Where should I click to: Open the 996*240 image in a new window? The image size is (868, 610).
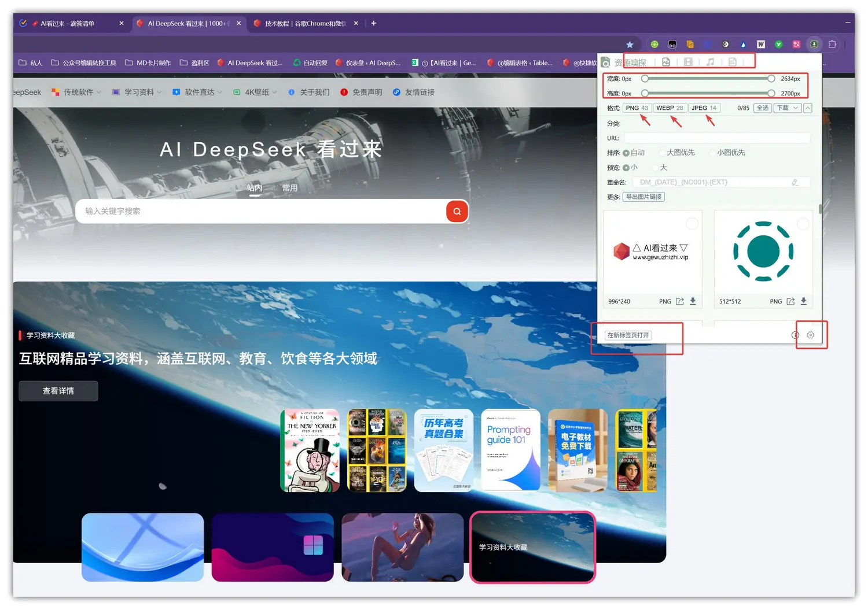coord(680,301)
